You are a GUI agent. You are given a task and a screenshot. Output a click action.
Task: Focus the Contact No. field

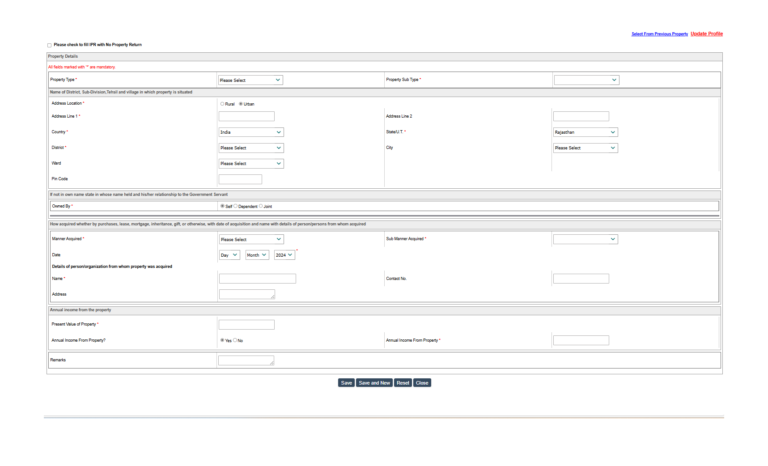(x=581, y=279)
